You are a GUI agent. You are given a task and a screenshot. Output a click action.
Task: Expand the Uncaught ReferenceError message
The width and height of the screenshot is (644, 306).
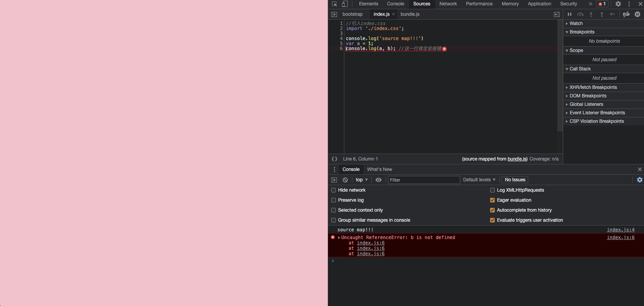[339, 237]
